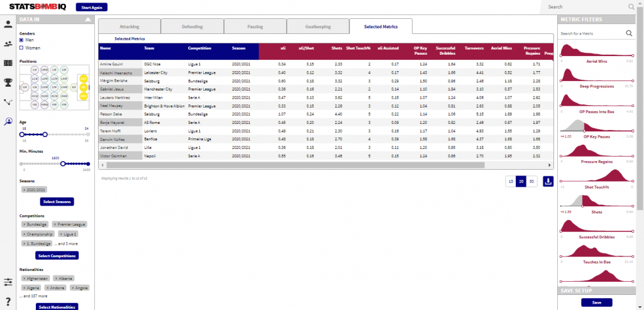Image resolution: width=644 pixels, height=310 pixels.
Task: Remove the Ligue 1 competition tag
Action: pyautogui.click(x=61, y=234)
